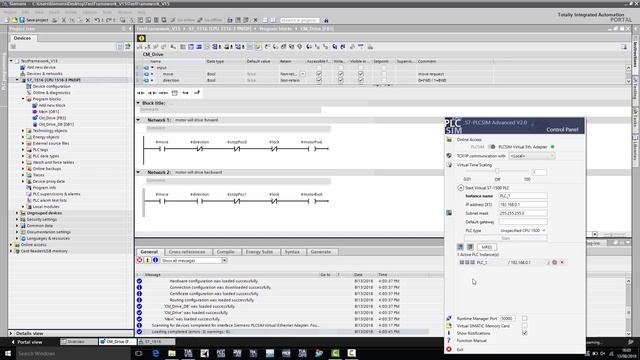The height and width of the screenshot is (360, 640).
Task: Uncheck the Show Notifications checkbox
Action: click(524, 333)
